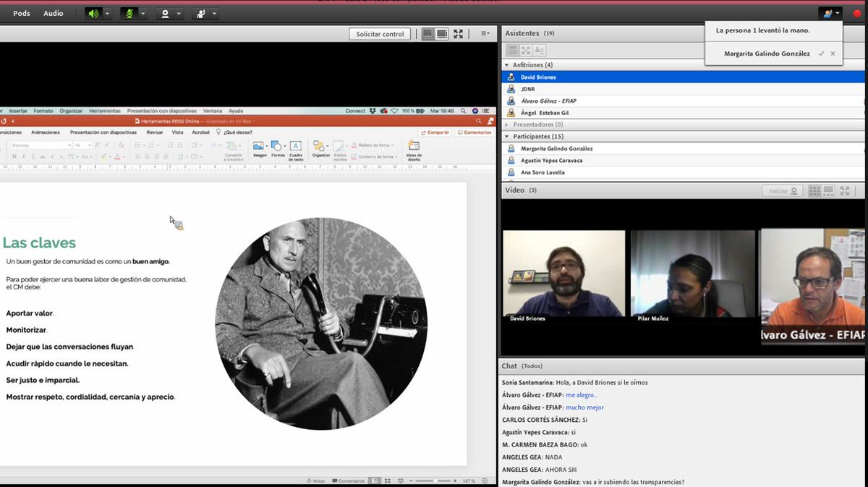Open the 'mucho mejor' chat link
This screenshot has width=868, height=487.
[x=584, y=407]
